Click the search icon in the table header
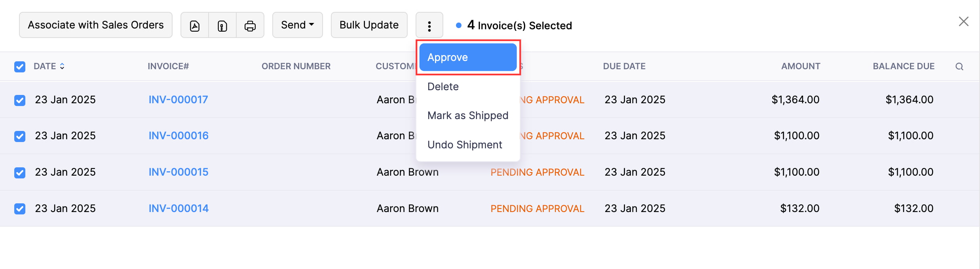 [959, 66]
